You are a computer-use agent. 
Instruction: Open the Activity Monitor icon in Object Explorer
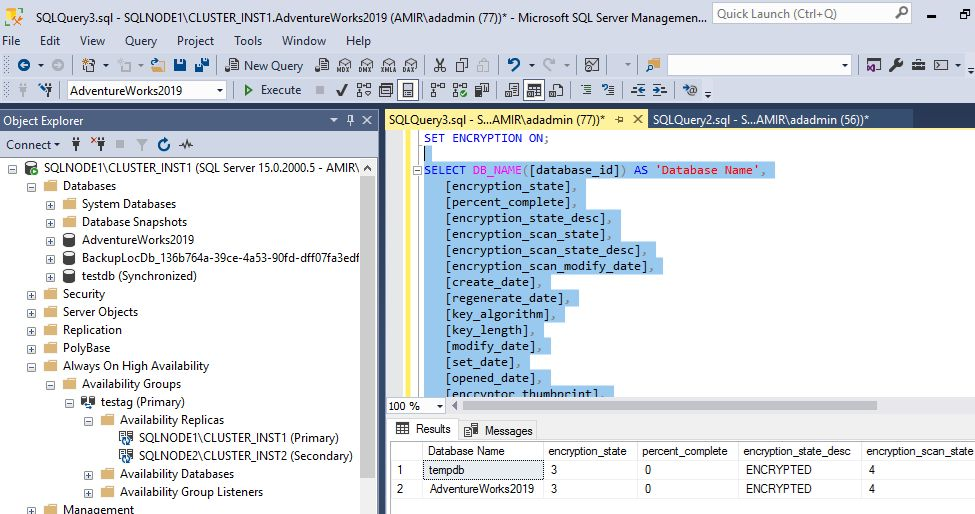(x=186, y=144)
